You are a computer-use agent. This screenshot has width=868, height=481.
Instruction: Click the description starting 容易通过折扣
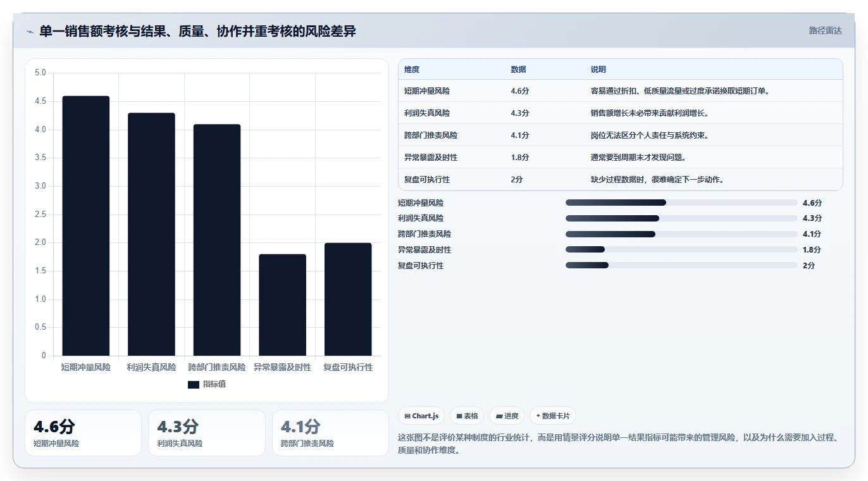tap(680, 91)
